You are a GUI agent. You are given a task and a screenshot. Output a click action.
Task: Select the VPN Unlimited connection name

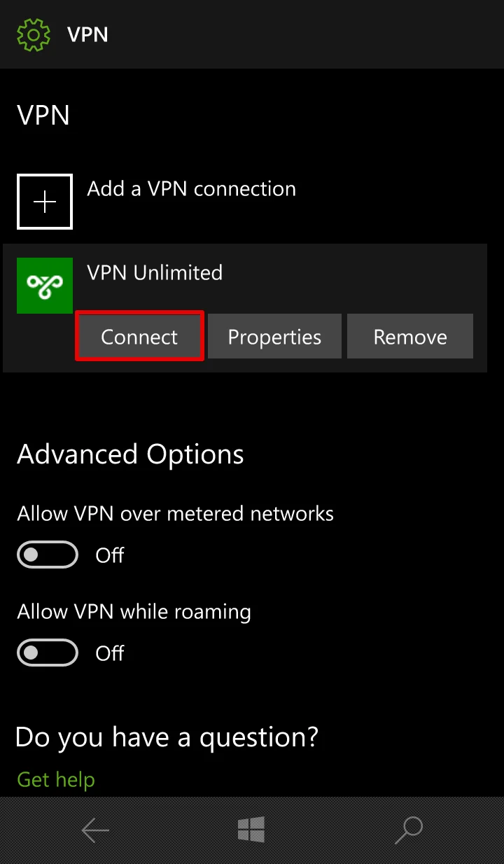155,272
